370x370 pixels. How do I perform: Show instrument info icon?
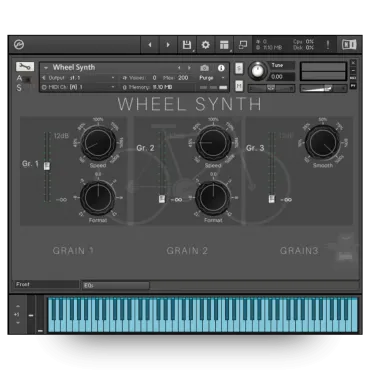coord(221,68)
